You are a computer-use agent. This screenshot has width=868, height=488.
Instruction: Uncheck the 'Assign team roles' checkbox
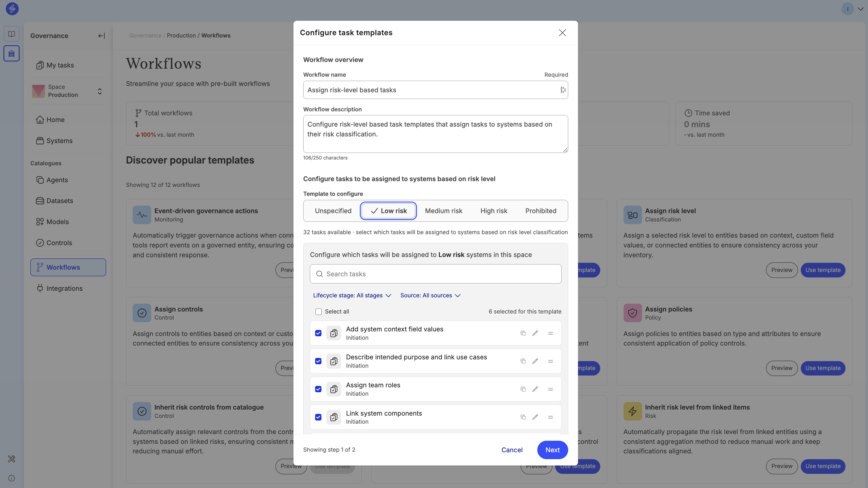click(318, 389)
